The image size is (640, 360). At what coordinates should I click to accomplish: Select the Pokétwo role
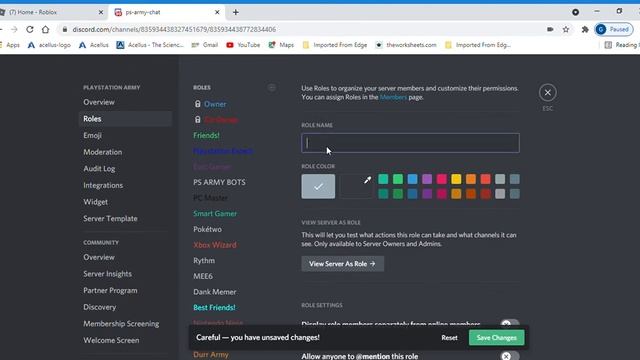pyautogui.click(x=207, y=229)
